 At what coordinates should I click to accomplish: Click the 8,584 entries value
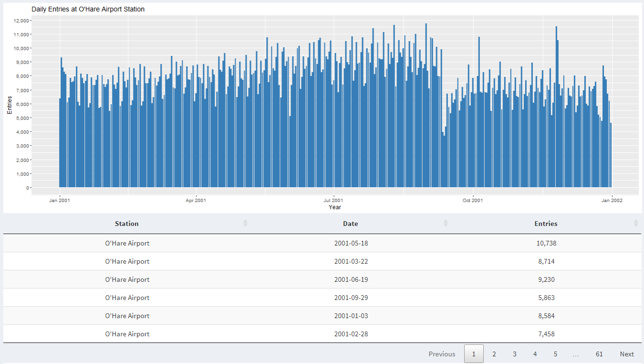tap(546, 316)
